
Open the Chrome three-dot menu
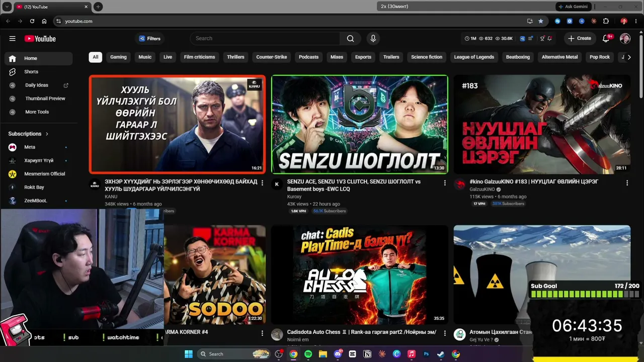636,21
